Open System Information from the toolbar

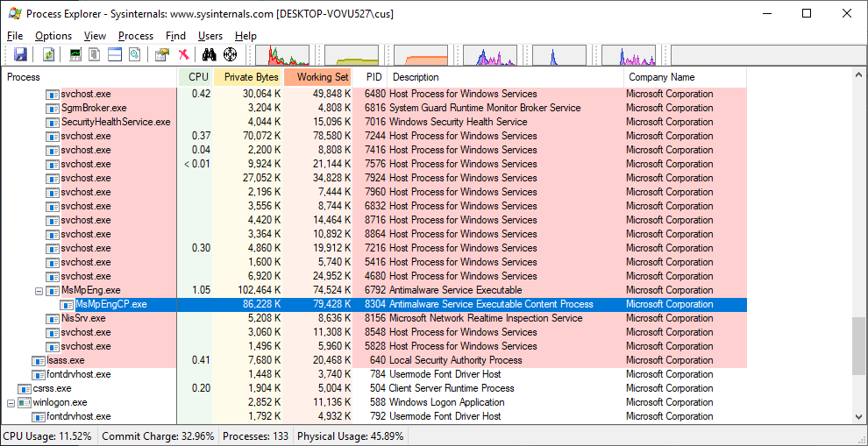click(x=75, y=54)
